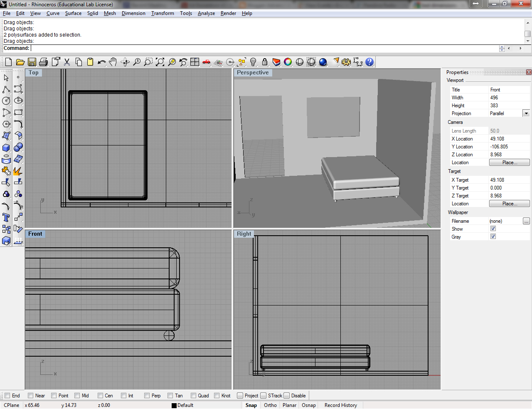This screenshot has width=532, height=409.
Task: Cut selection with the scissors icon
Action: (x=66, y=62)
